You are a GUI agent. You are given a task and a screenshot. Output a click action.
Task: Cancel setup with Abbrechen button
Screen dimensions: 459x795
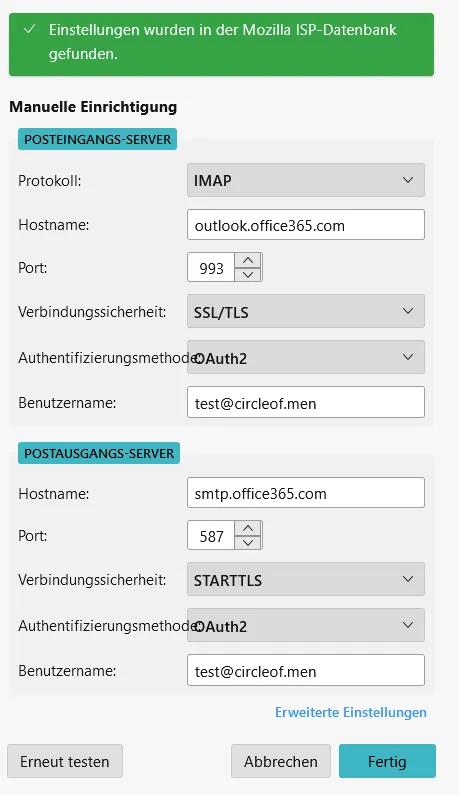click(x=280, y=761)
